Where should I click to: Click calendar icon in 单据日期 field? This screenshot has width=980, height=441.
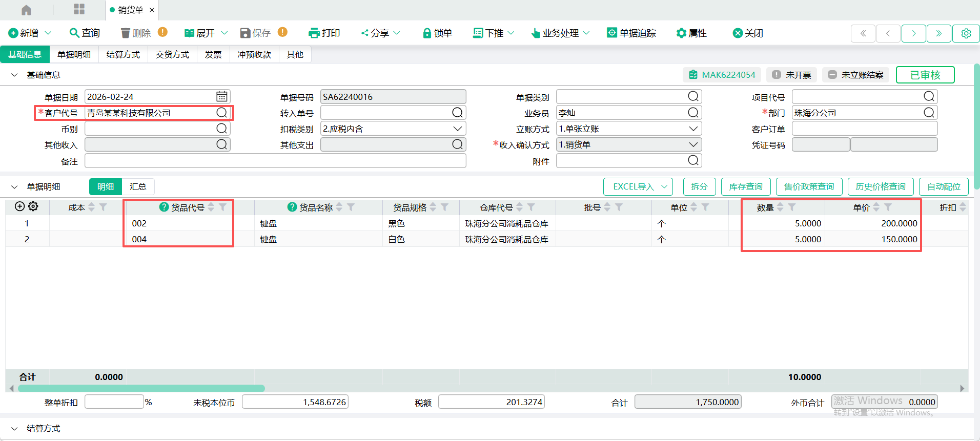[221, 96]
